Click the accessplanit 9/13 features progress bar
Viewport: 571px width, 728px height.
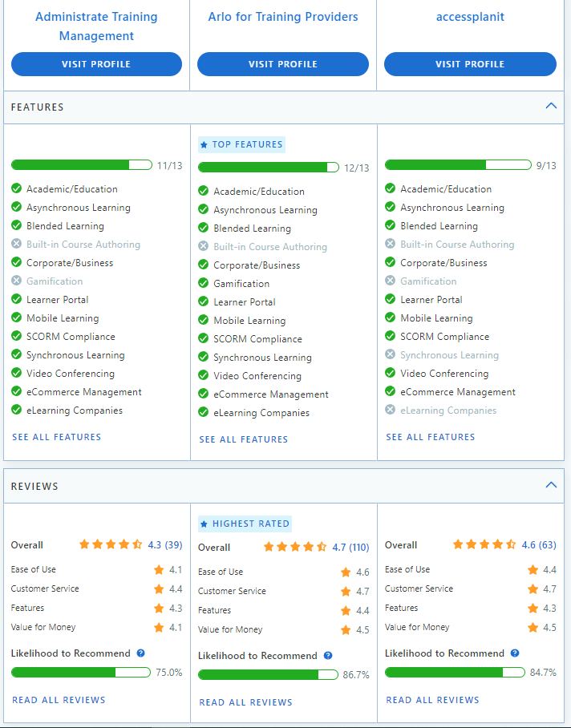click(x=458, y=165)
